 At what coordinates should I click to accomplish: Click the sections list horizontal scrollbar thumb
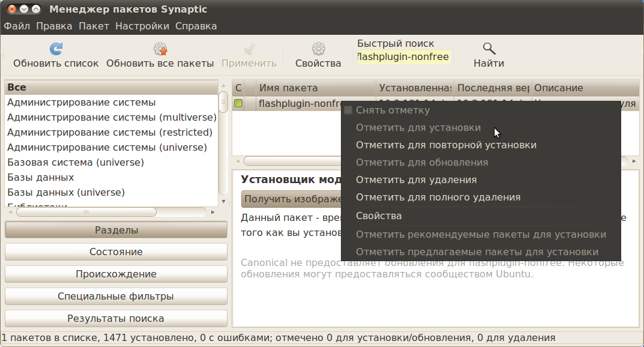86,212
